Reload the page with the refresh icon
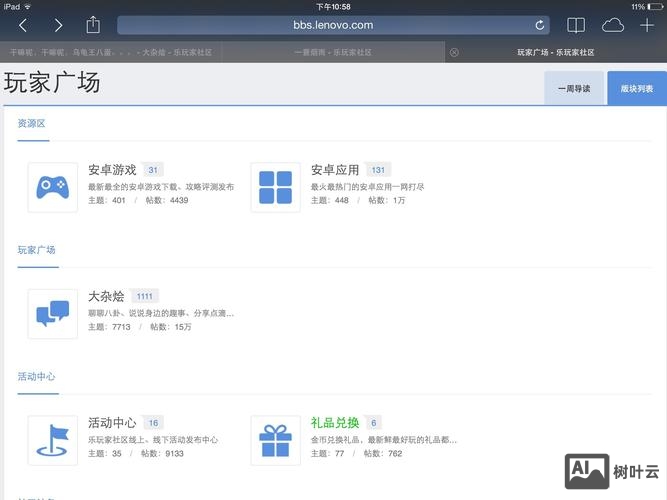 click(x=540, y=25)
